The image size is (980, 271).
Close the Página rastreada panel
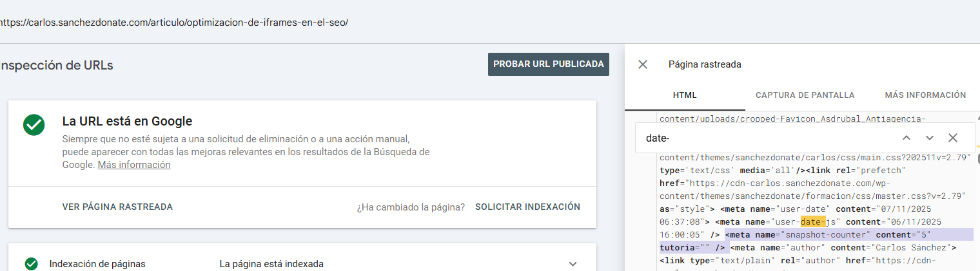click(643, 64)
